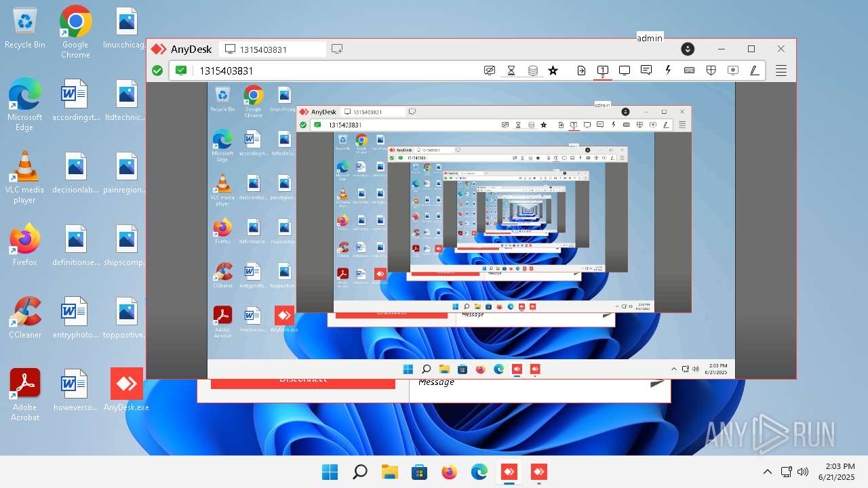Select the entryphoto... Word document

coord(75,318)
